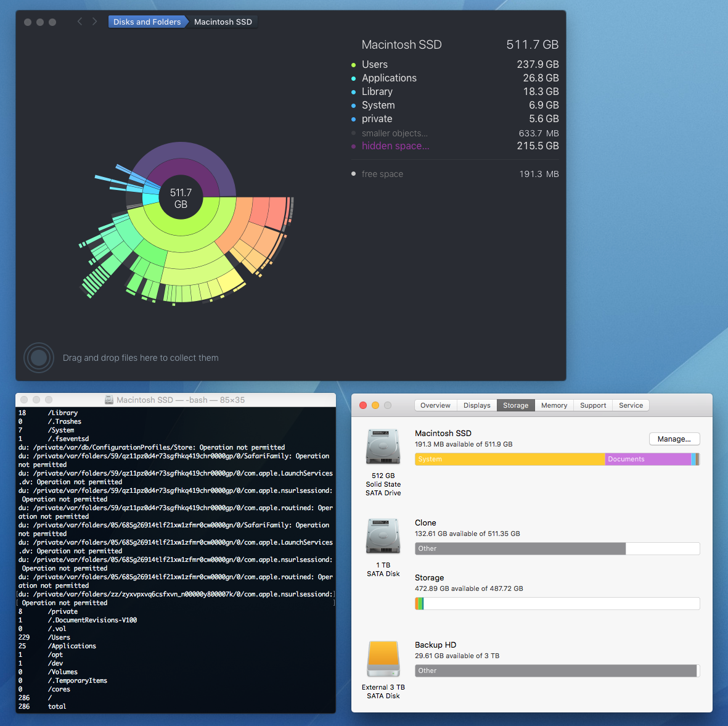Open the Service tab

tap(631, 405)
